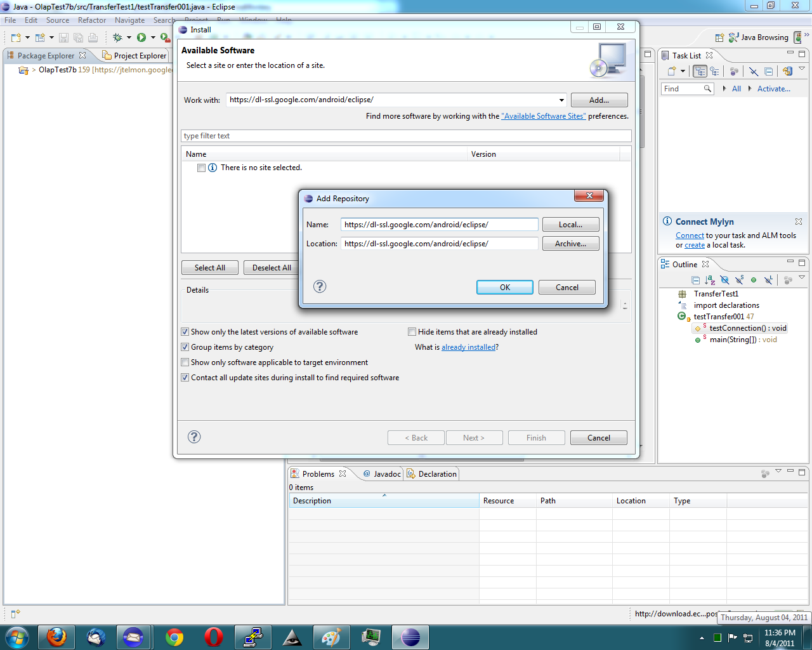812x650 pixels.
Task: Check Hide items that are already installed
Action: pos(412,331)
